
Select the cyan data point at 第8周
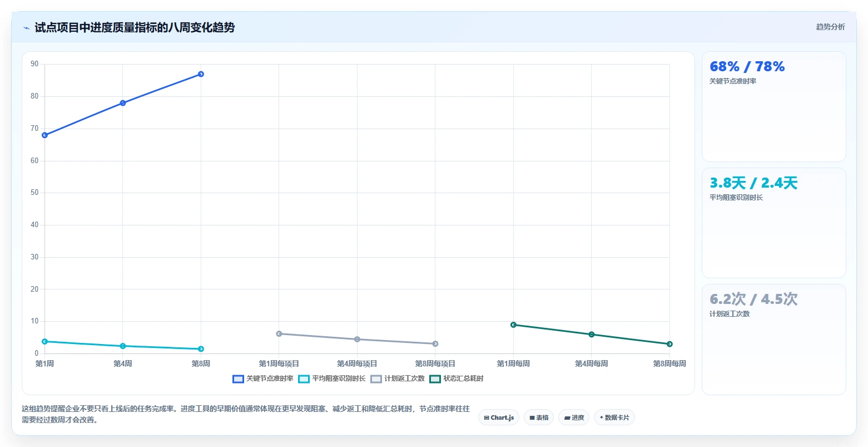point(201,349)
